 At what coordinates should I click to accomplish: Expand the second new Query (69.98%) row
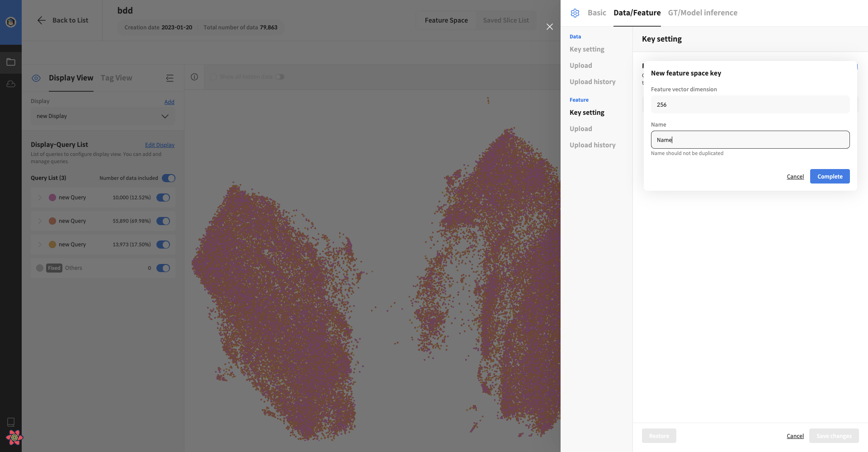40,221
